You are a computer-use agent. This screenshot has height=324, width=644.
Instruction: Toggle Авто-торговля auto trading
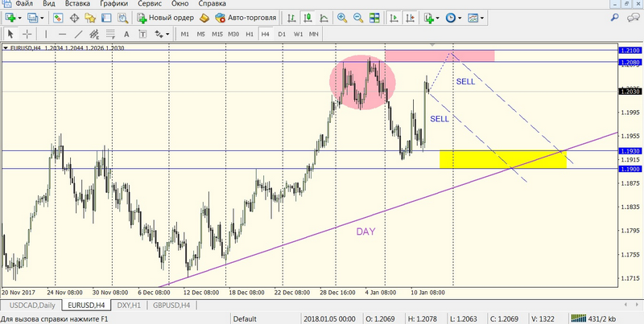pos(246,18)
